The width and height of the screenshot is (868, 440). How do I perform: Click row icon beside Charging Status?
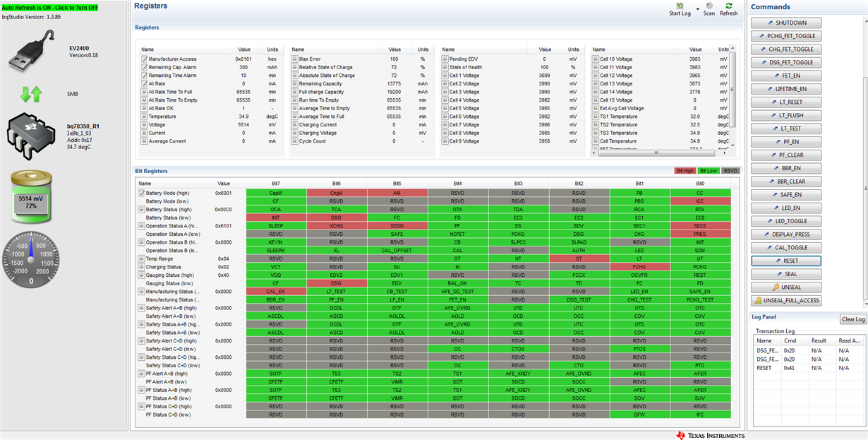point(141,267)
